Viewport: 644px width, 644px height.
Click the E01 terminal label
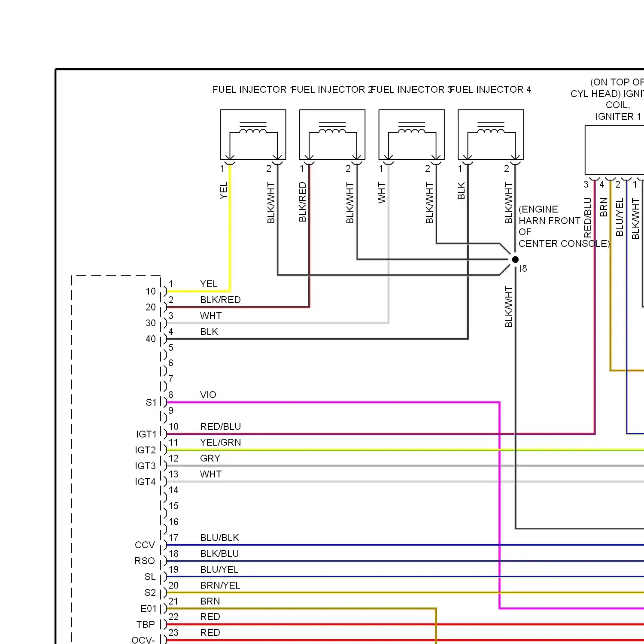click(x=149, y=608)
